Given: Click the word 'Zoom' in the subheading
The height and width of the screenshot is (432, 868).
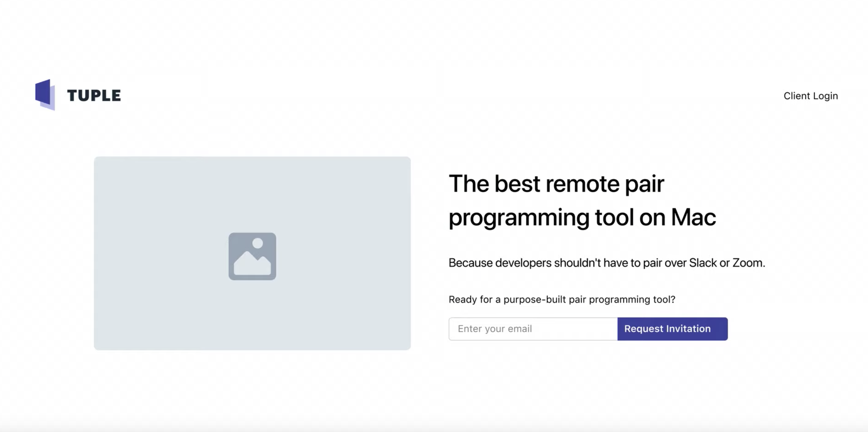Looking at the screenshot, I should pyautogui.click(x=747, y=263).
